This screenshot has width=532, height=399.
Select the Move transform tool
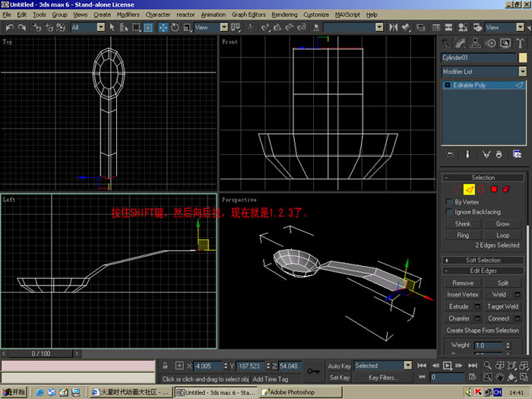[163, 27]
